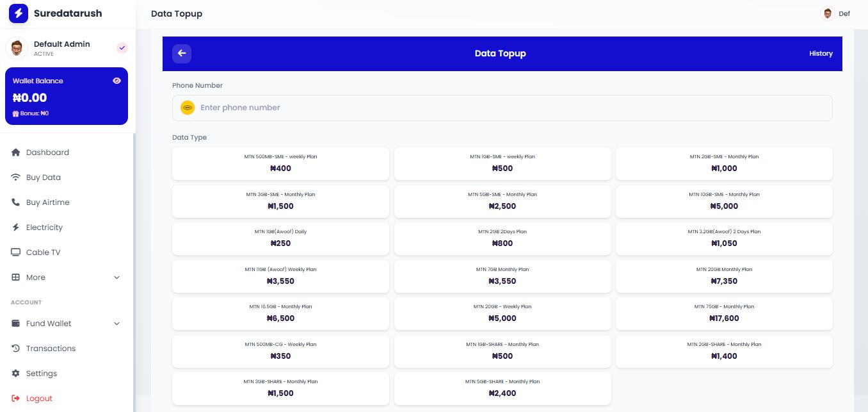This screenshot has width=868, height=412.
Task: Open the Electricity menu item
Action: point(67,227)
